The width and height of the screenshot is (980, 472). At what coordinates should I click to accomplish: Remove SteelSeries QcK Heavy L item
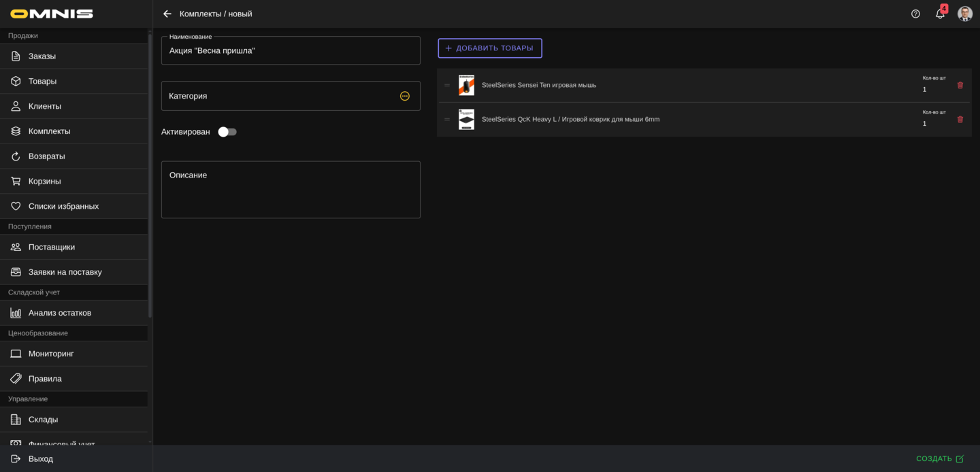960,120
